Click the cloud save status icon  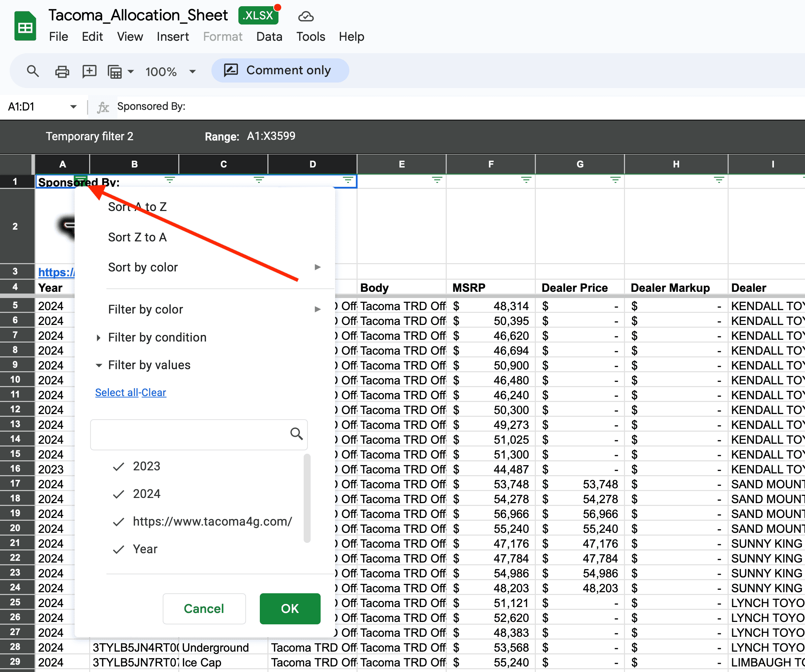305,16
